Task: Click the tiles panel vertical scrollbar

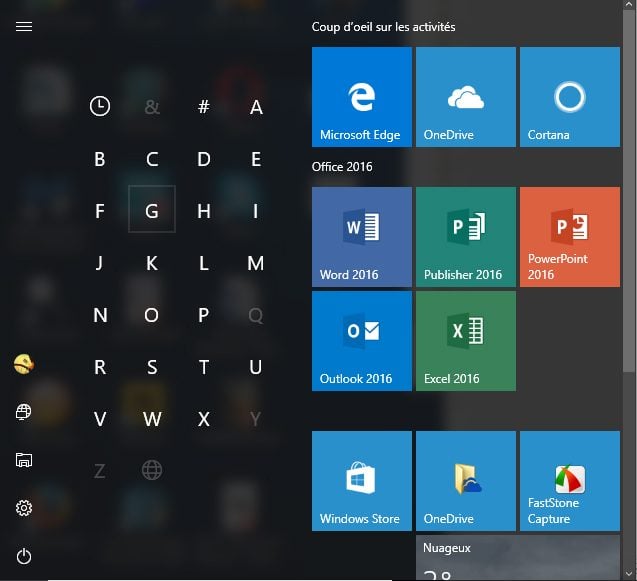Action: 628,189
